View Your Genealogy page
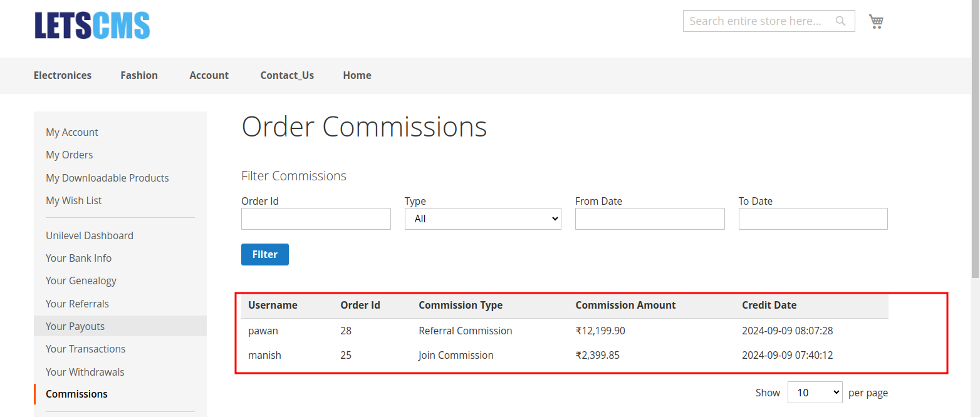 81,281
